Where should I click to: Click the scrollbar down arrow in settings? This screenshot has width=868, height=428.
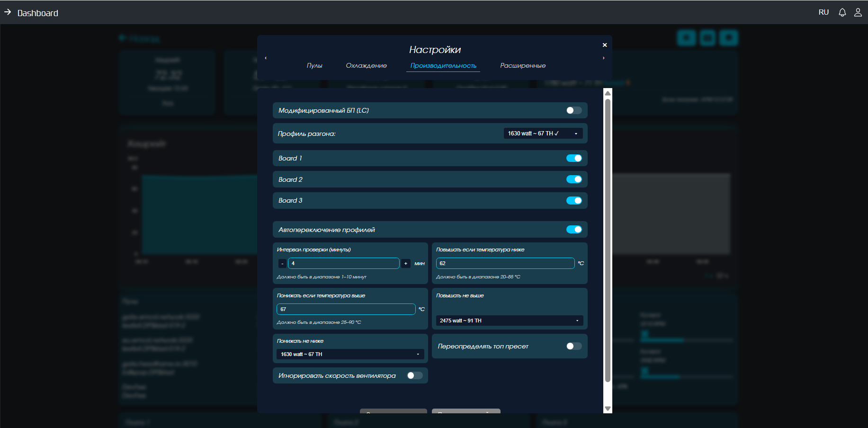(608, 409)
